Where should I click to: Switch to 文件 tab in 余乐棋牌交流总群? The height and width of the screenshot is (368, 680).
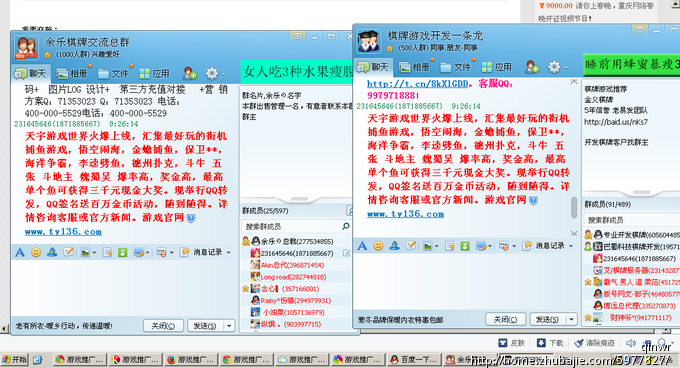pos(113,74)
